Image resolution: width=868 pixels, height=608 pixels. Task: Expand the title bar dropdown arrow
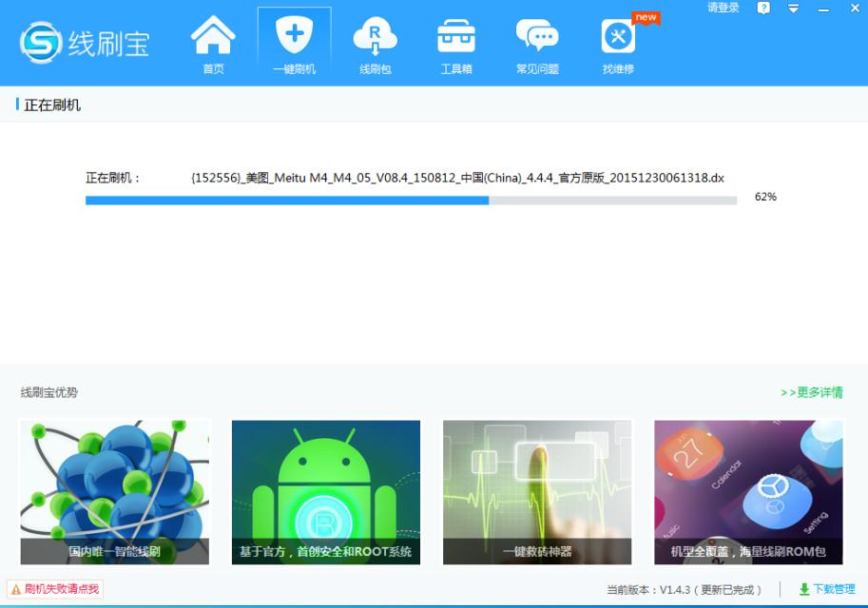point(792,8)
